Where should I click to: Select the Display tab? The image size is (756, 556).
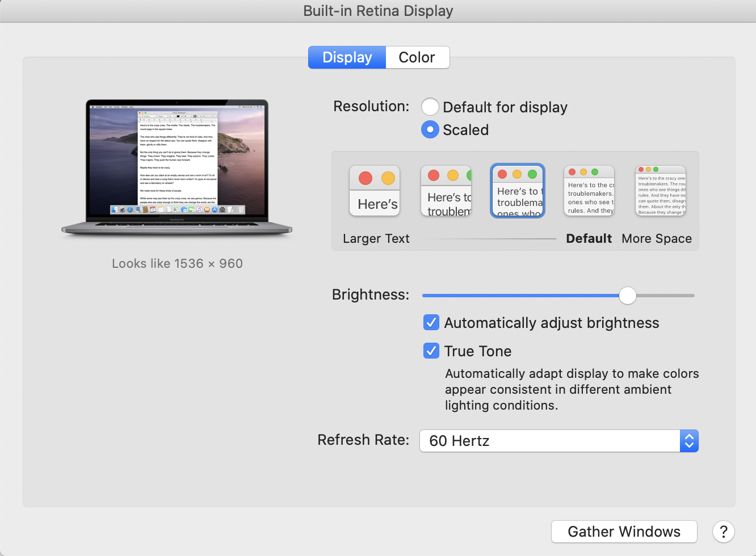coord(347,57)
